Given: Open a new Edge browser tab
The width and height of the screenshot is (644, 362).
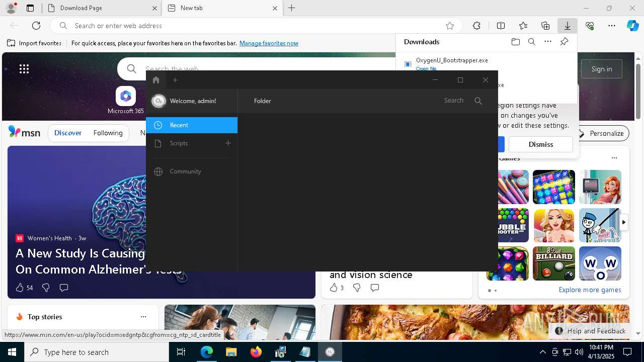Looking at the screenshot, I should click(291, 8).
